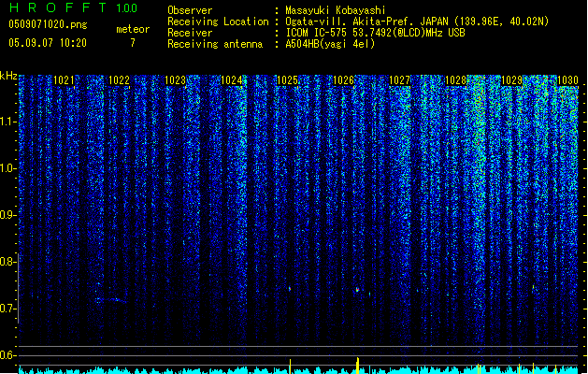
Task: Click the meteor echo streak after 1022
Action: [111, 300]
